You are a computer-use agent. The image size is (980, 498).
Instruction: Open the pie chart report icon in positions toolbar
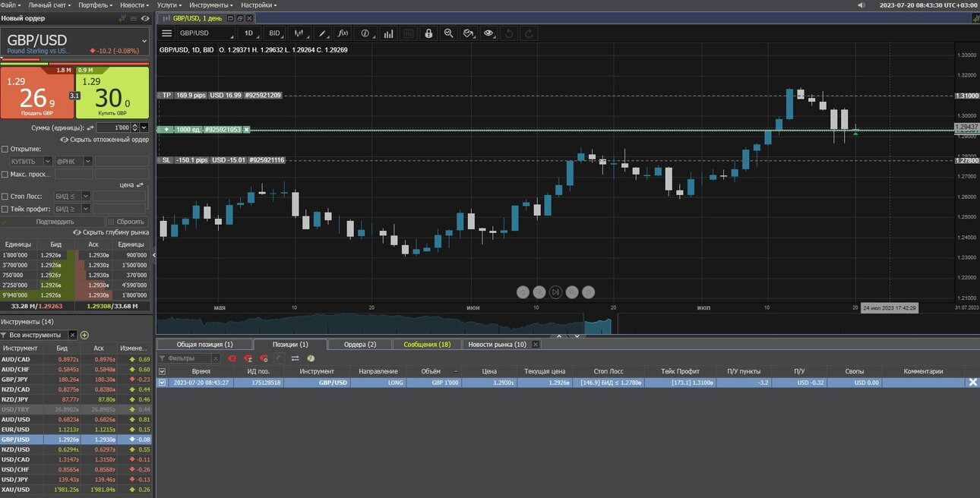311,358
